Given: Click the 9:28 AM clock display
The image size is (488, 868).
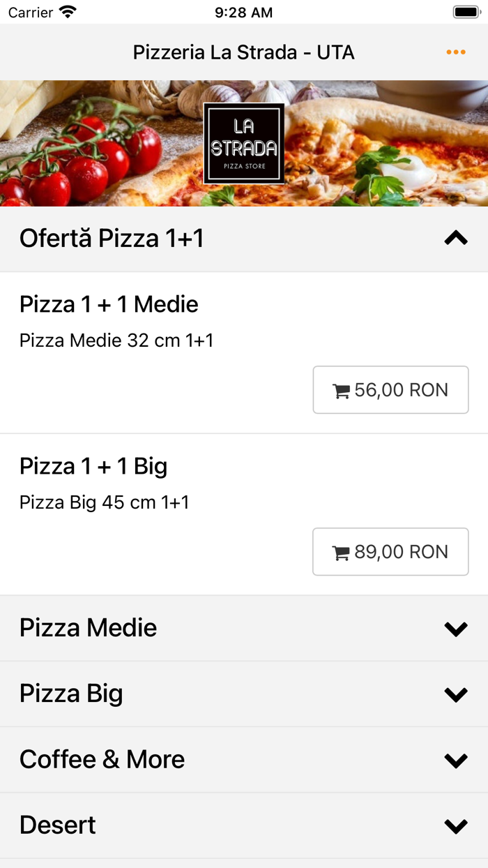Looking at the screenshot, I should point(243,12).
